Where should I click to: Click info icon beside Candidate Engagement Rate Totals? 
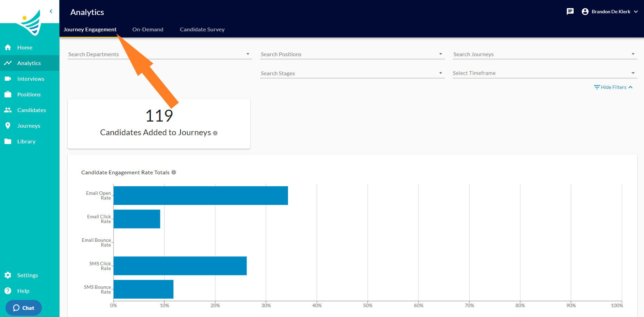pos(174,172)
